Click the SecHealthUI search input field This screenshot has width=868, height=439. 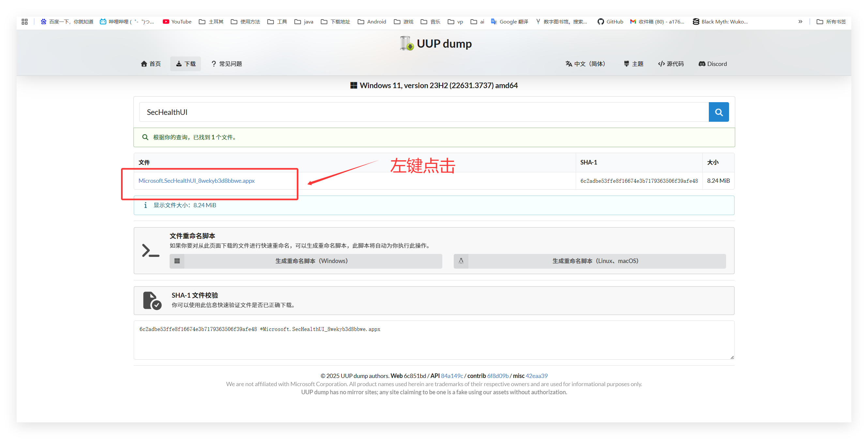[424, 112]
